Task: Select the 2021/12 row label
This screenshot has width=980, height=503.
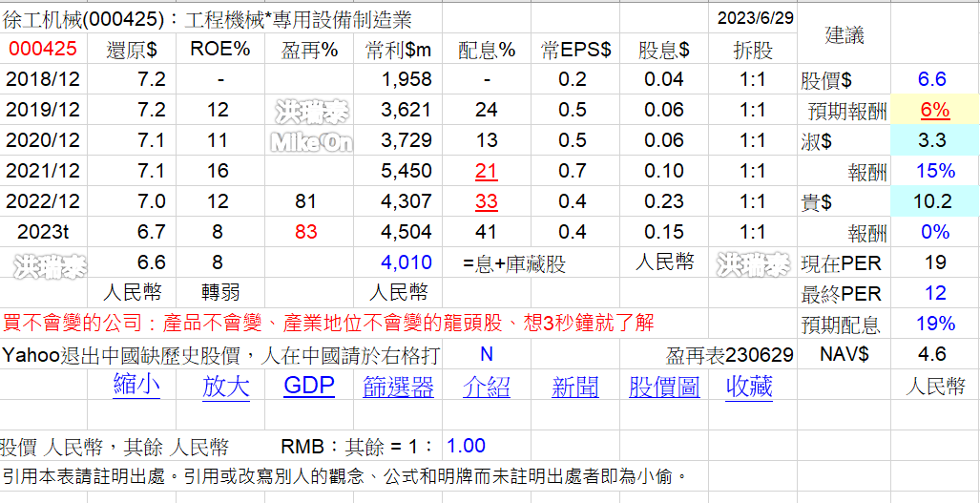Action: click(43, 171)
